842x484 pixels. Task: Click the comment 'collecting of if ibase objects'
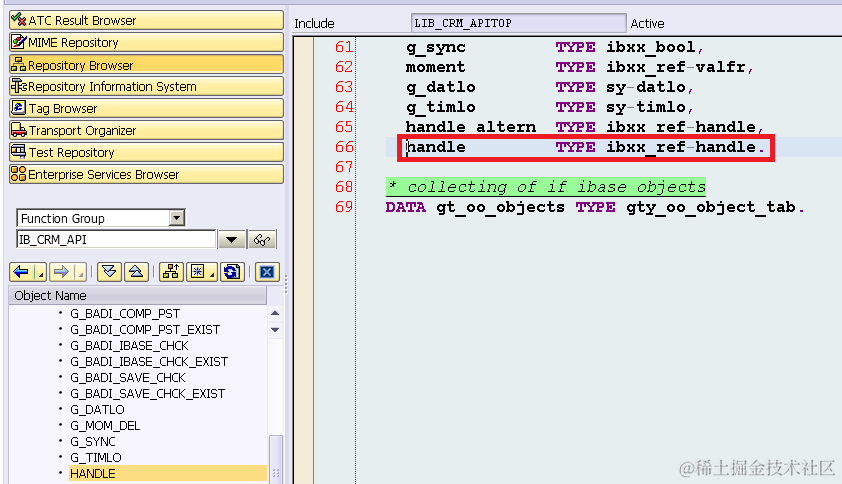coord(546,187)
